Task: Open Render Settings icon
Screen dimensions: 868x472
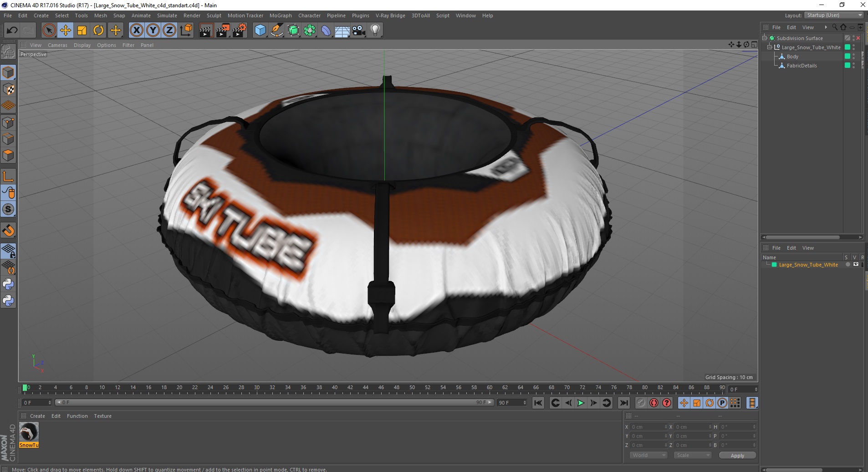Action: pyautogui.click(x=240, y=31)
